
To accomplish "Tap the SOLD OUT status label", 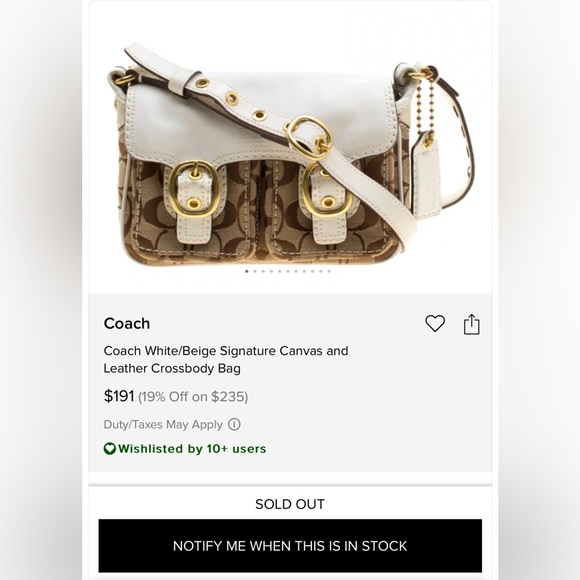I will pos(290,504).
